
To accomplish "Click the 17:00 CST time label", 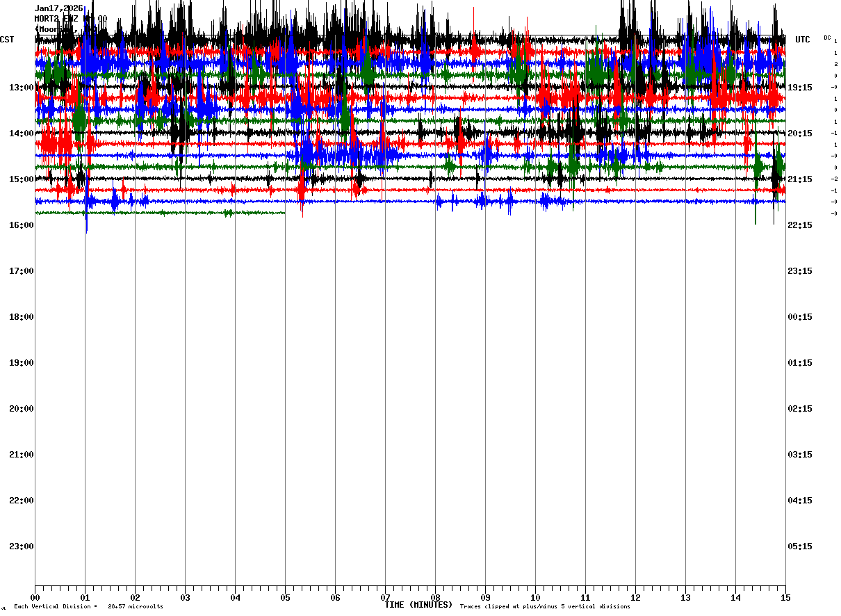I will coord(22,271).
